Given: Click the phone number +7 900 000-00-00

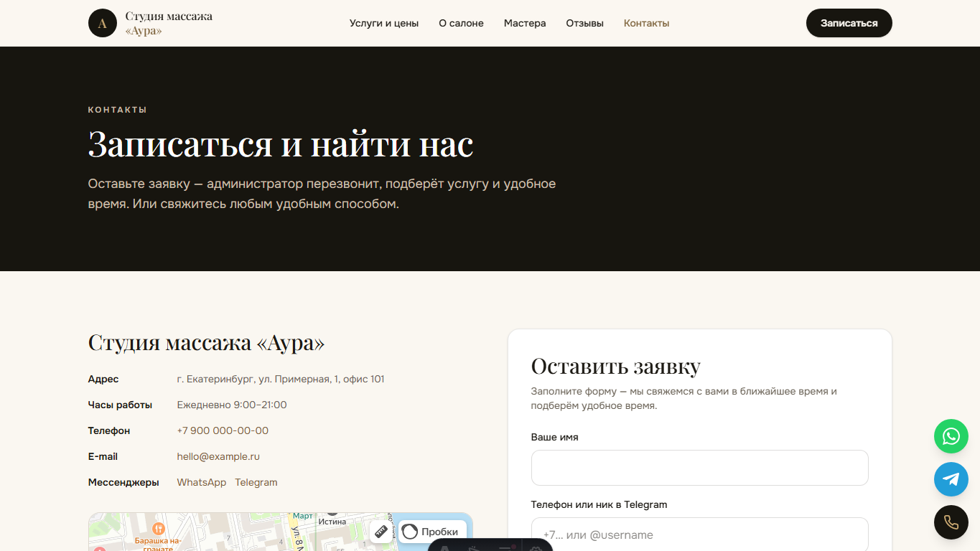Looking at the screenshot, I should coord(223,430).
